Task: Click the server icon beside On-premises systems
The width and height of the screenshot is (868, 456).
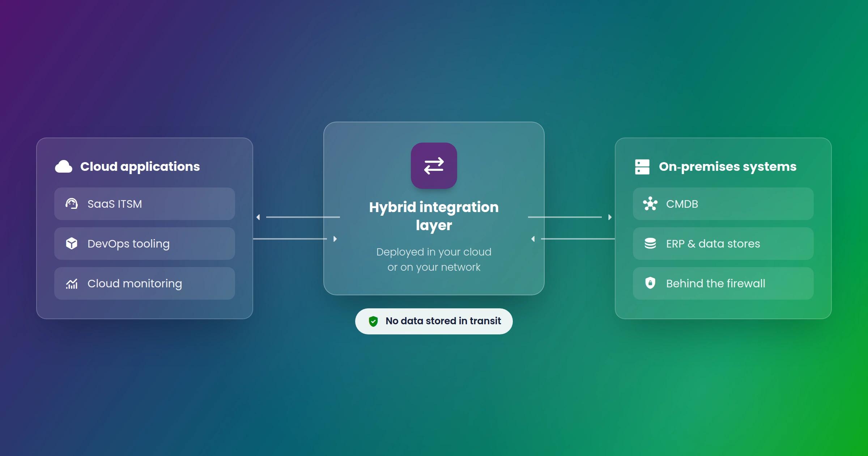Action: click(x=642, y=167)
